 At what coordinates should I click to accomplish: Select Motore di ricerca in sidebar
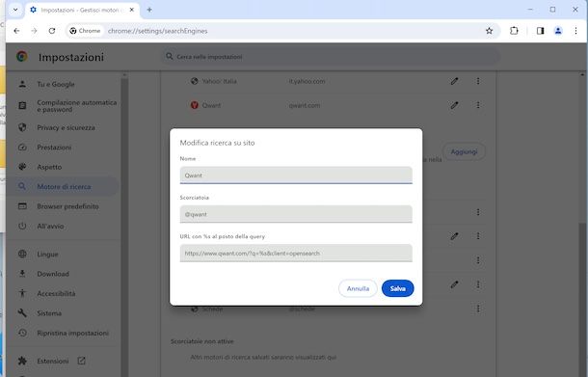pos(64,186)
